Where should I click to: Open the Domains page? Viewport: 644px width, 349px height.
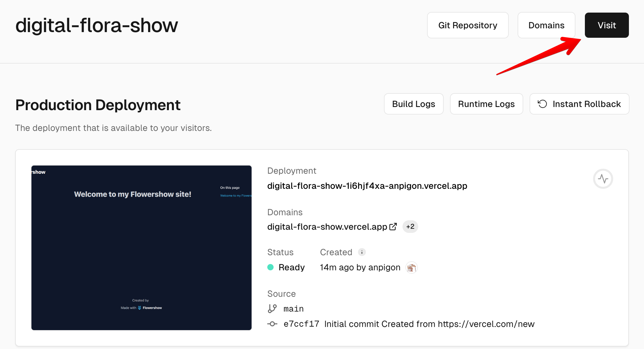point(546,25)
